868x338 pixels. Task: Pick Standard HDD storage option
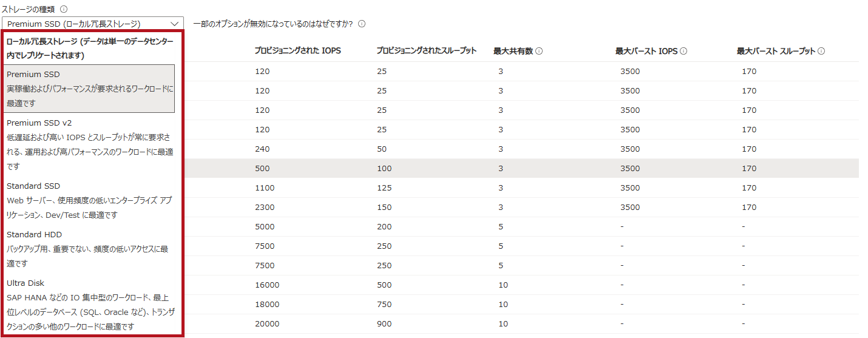[89, 249]
